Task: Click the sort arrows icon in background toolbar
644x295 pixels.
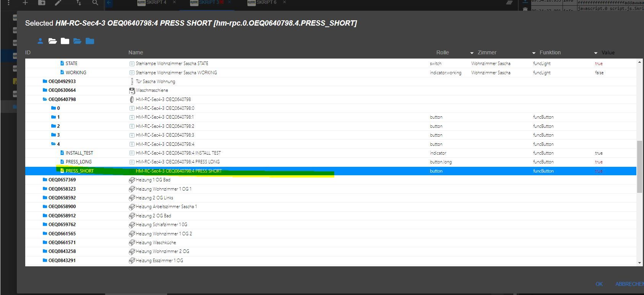Action: point(78,3)
